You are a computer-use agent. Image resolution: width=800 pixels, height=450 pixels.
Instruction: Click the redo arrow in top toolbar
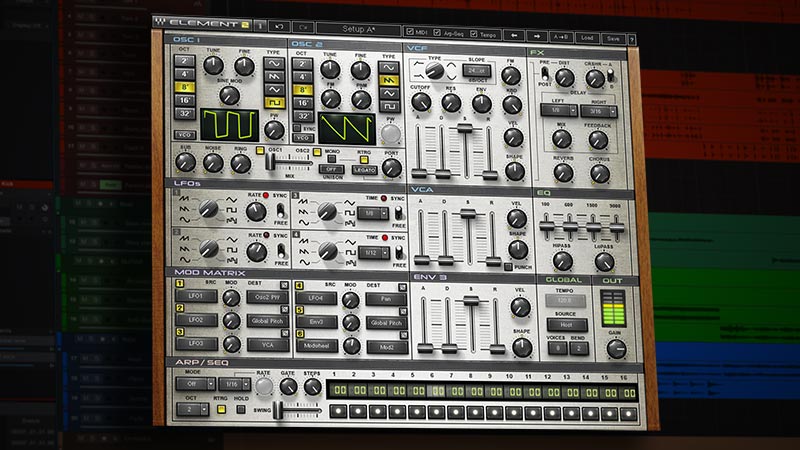303,27
